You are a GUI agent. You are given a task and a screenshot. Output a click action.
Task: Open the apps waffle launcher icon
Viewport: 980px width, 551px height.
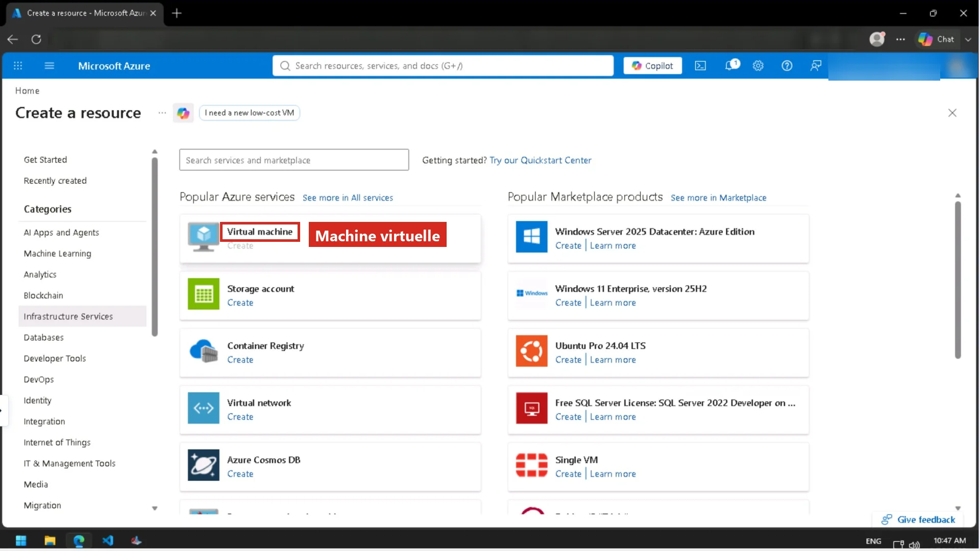click(x=18, y=66)
